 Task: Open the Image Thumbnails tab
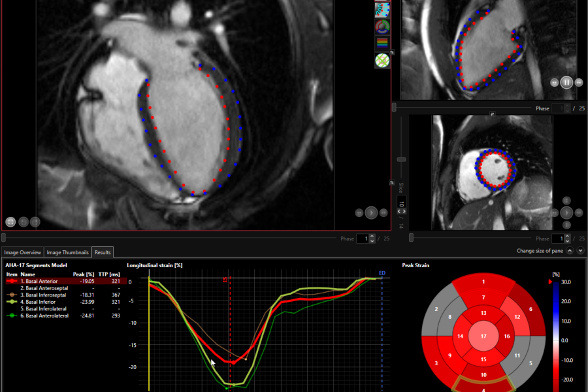click(69, 252)
